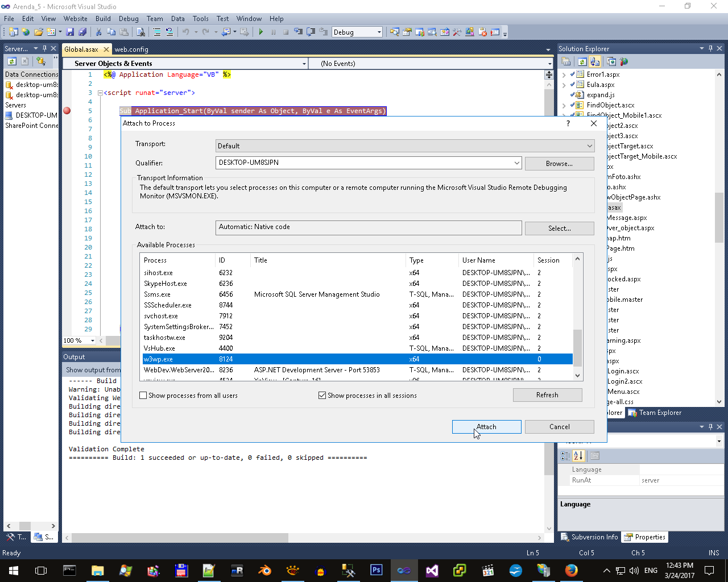Click the process list vertical scrollbar thumb
Image resolution: width=728 pixels, height=582 pixels.
[578, 348]
